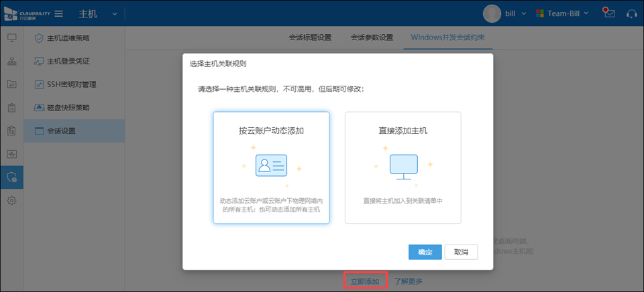
Task: Click the 直接将主机加入到关联清单中 description
Action: tap(403, 201)
